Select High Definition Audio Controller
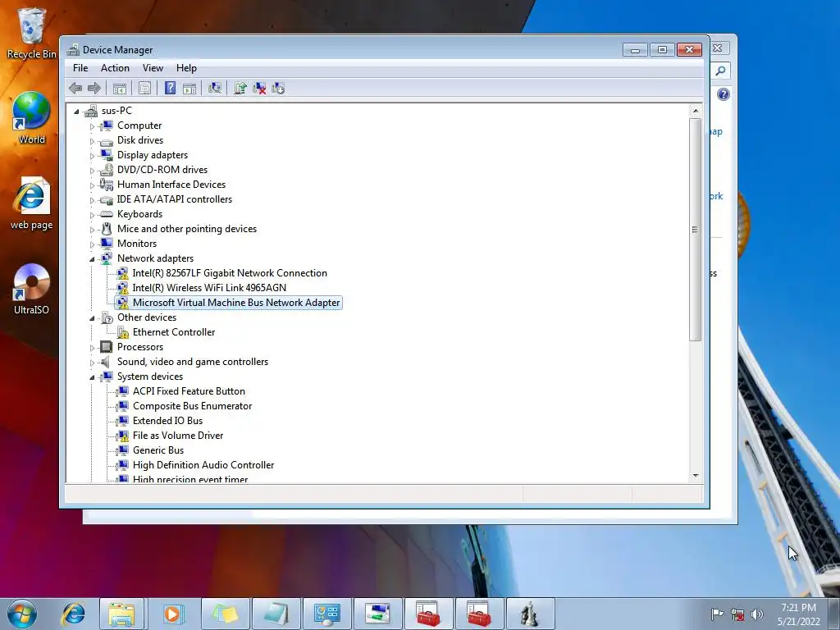 pyautogui.click(x=203, y=465)
